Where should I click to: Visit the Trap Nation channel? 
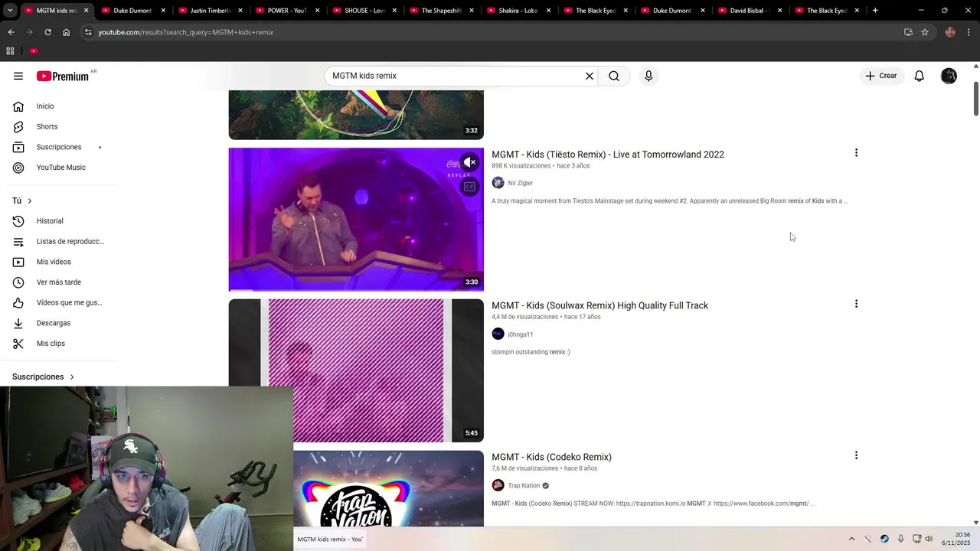[x=524, y=486]
